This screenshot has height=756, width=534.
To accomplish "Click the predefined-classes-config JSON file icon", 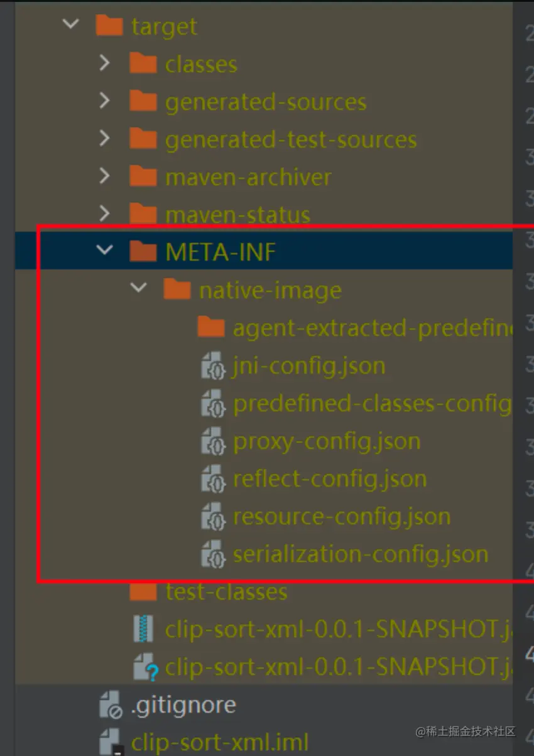I will 213,403.
